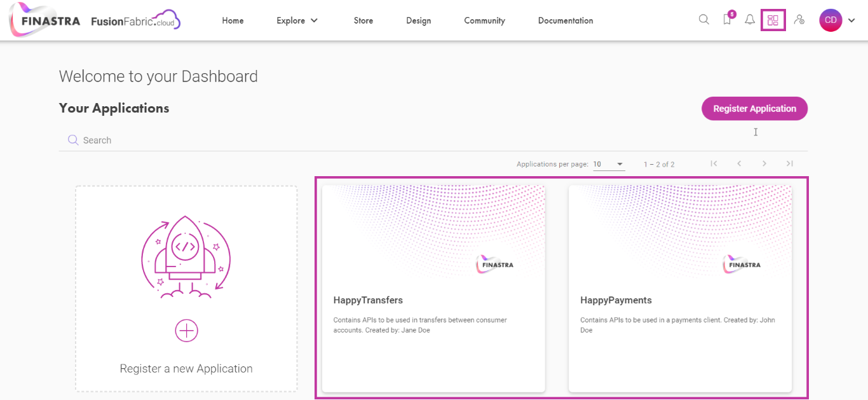Click the Your Applications heading

tap(114, 108)
